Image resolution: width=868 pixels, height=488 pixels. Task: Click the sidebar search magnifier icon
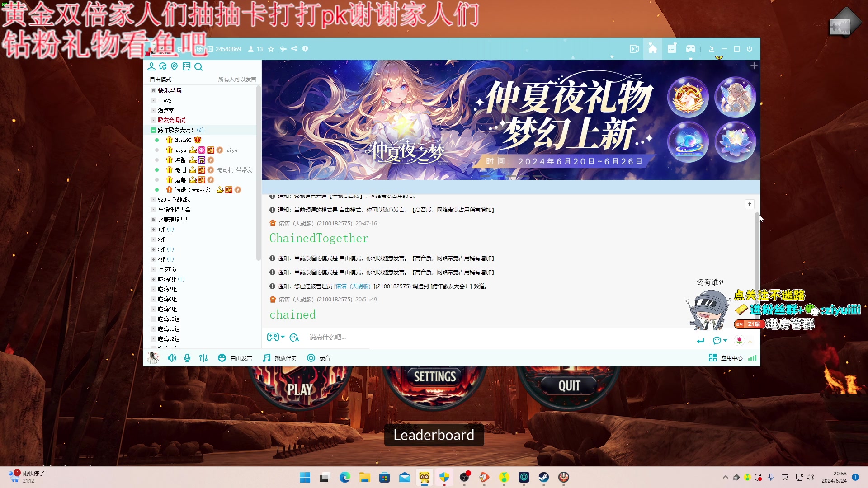click(x=198, y=67)
